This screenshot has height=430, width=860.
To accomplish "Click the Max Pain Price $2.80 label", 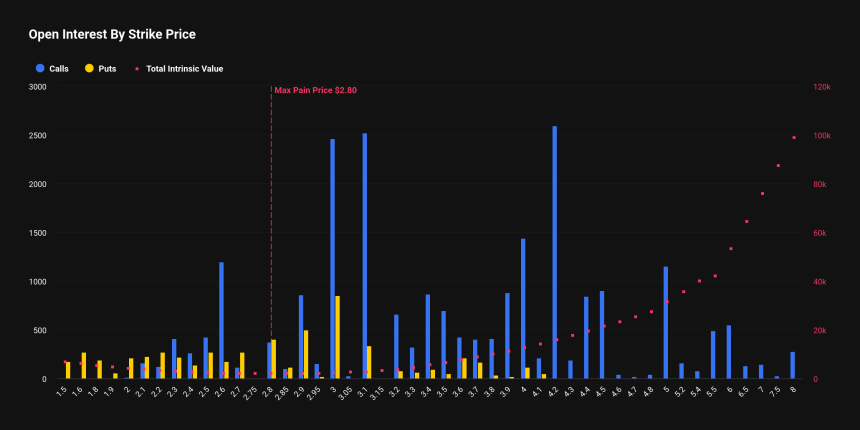I will [x=316, y=91].
